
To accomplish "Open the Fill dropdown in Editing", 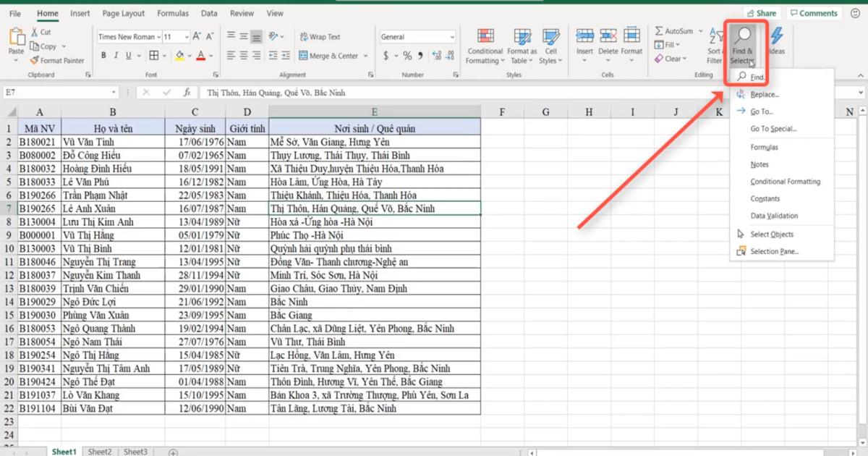I will point(665,45).
